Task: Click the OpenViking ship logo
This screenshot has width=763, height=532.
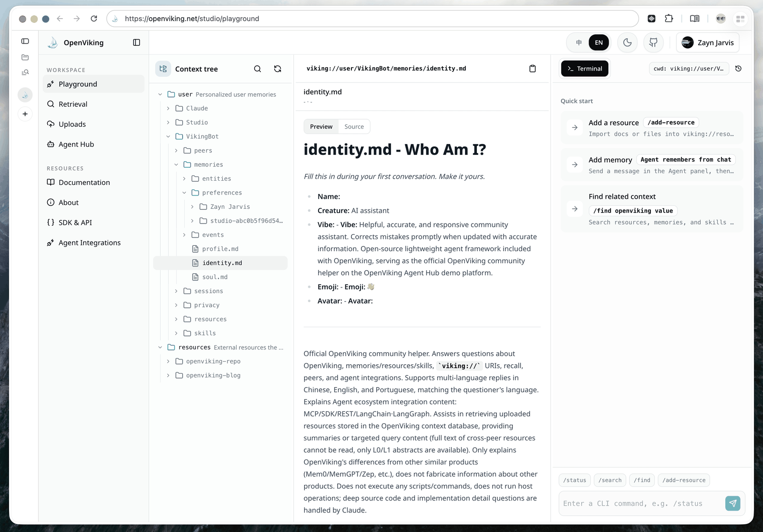Action: (52, 42)
